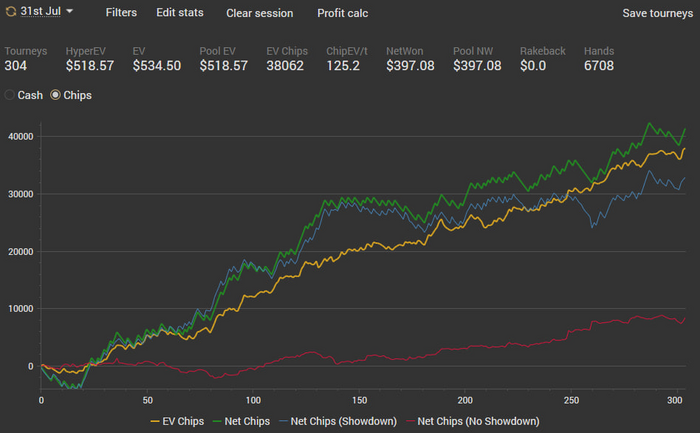Click the EV stat $534.50

157,66
